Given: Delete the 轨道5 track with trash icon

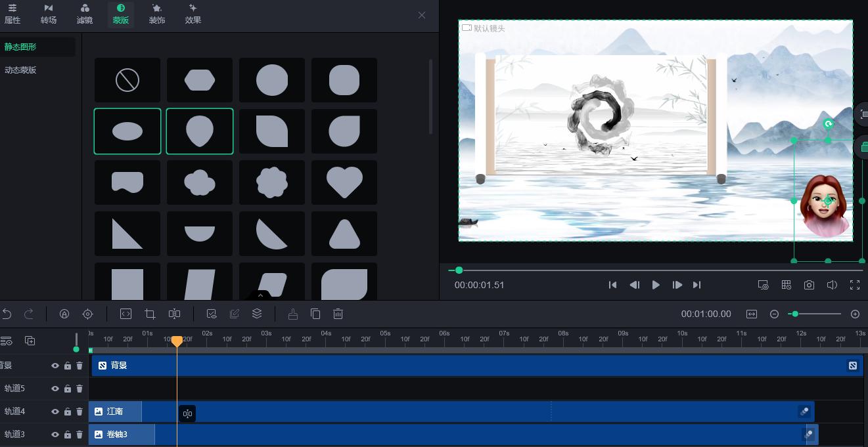Looking at the screenshot, I should coord(80,389).
